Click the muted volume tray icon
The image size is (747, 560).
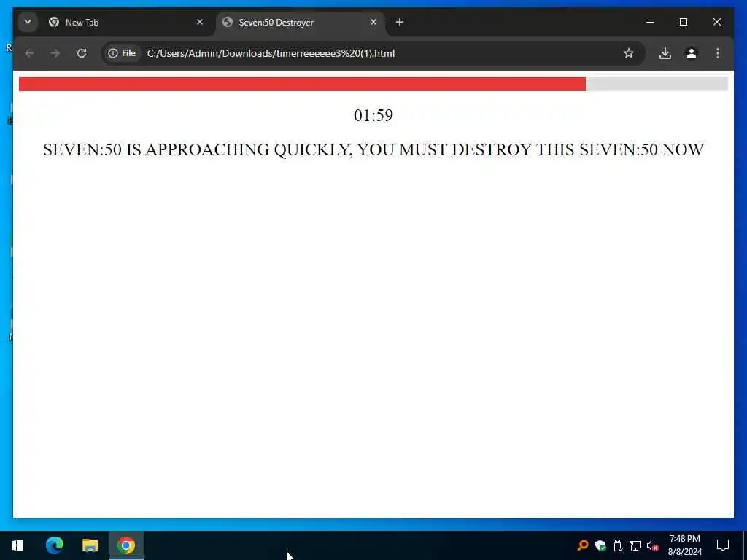point(653,545)
